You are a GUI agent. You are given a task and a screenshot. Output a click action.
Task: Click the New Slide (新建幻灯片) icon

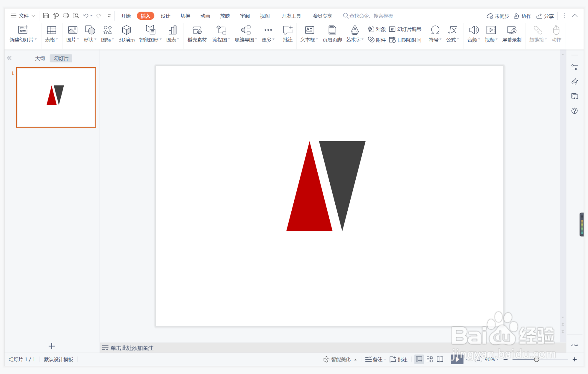tap(23, 30)
